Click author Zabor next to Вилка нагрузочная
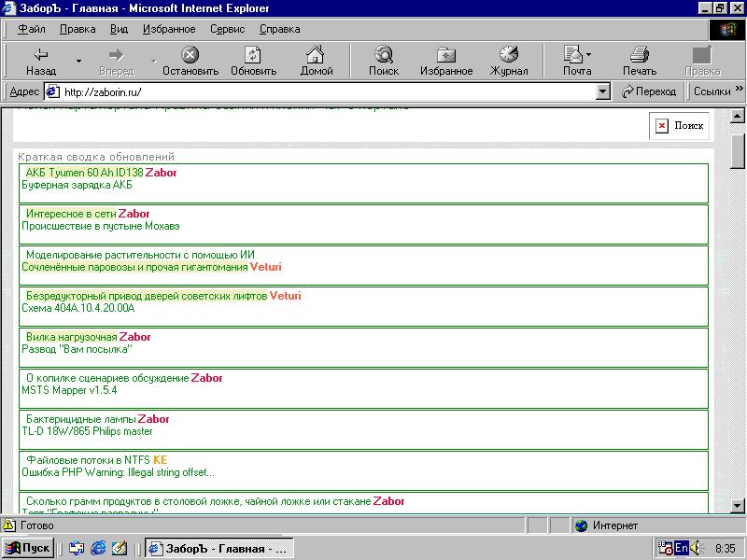This screenshot has height=560, width=747. tap(134, 337)
